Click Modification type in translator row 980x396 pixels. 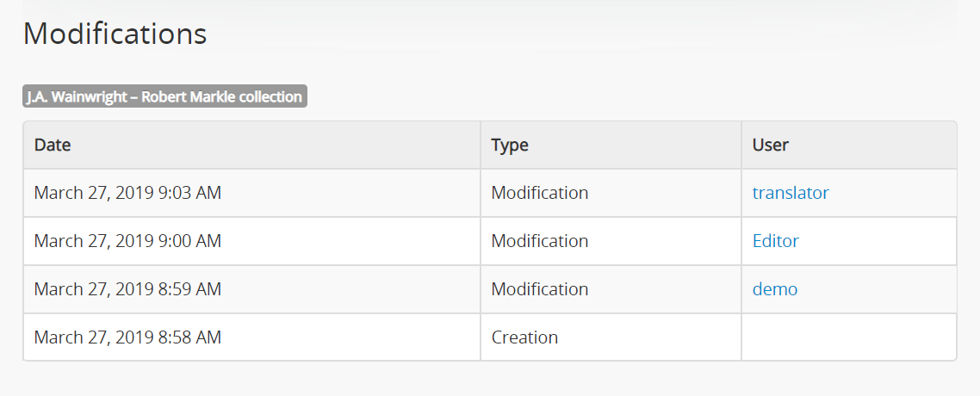coord(540,193)
